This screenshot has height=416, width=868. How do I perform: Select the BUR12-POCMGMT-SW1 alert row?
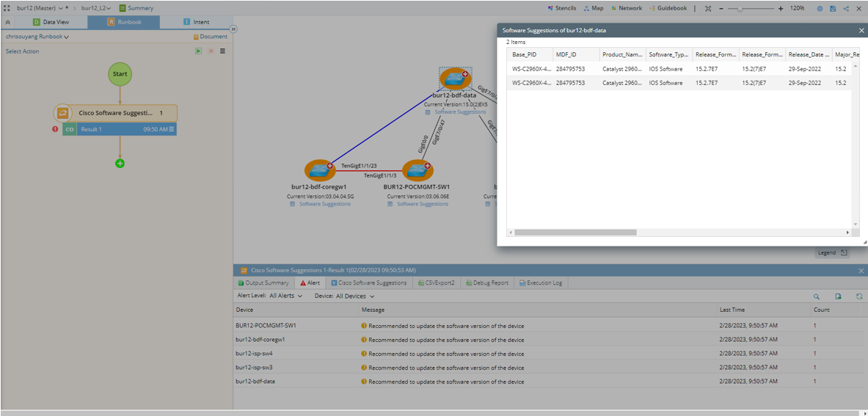(550, 325)
